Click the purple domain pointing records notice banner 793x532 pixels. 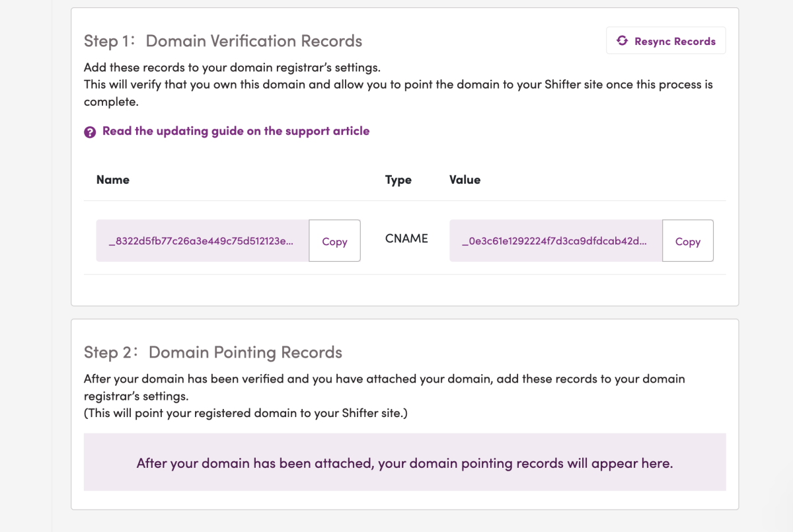(x=404, y=463)
